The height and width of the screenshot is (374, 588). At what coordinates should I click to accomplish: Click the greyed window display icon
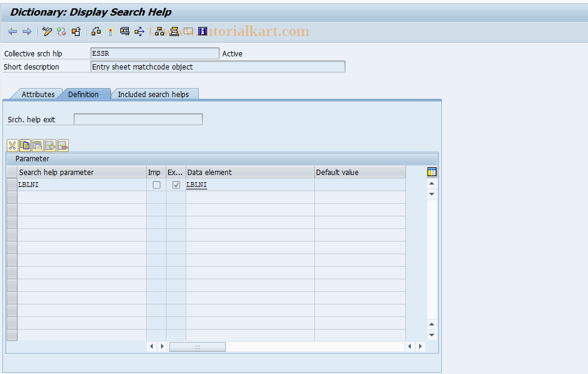188,32
